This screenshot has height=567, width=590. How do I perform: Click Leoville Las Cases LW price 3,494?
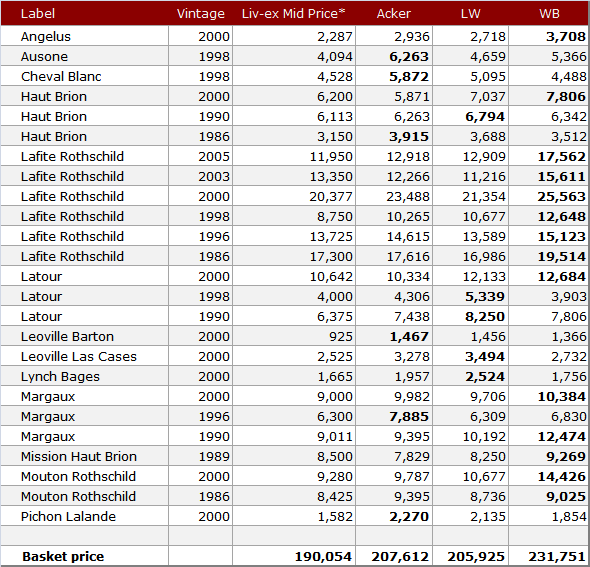coord(485,356)
